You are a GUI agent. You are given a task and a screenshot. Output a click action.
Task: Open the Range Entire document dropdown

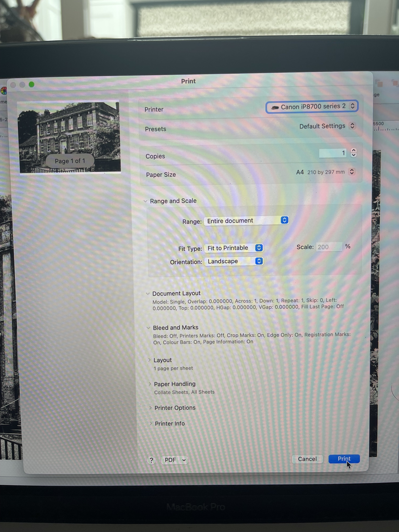coord(246,220)
